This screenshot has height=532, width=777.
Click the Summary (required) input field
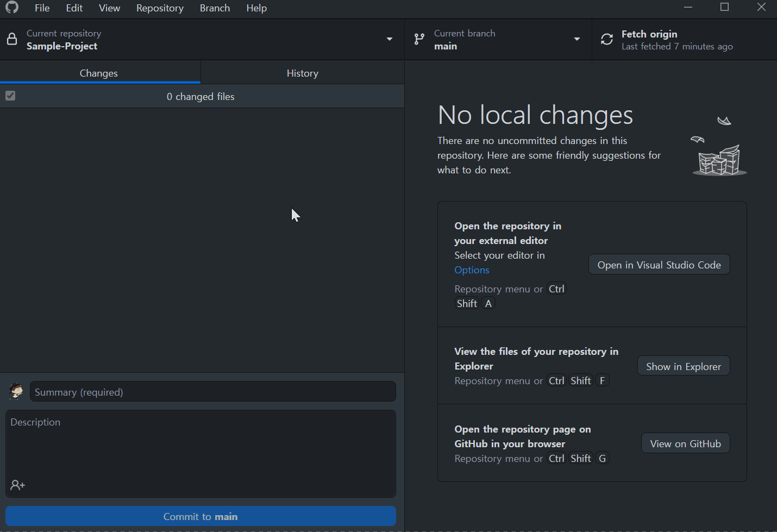point(212,392)
